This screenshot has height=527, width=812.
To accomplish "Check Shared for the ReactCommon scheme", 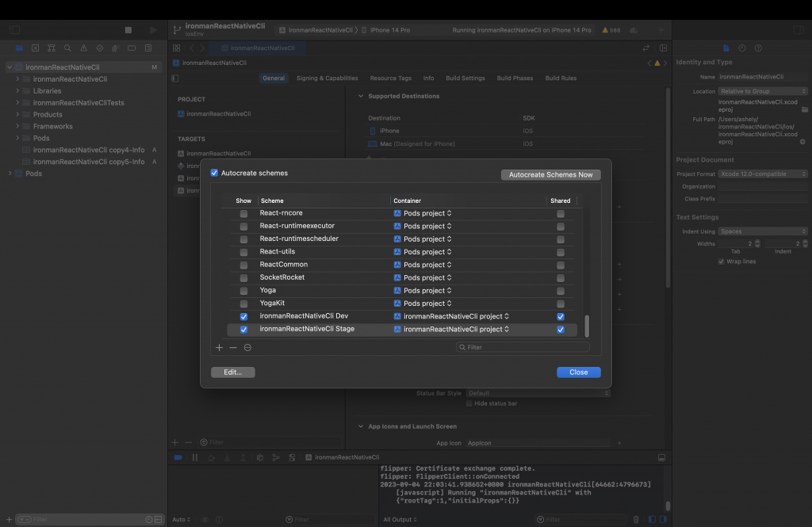I will coord(561,265).
